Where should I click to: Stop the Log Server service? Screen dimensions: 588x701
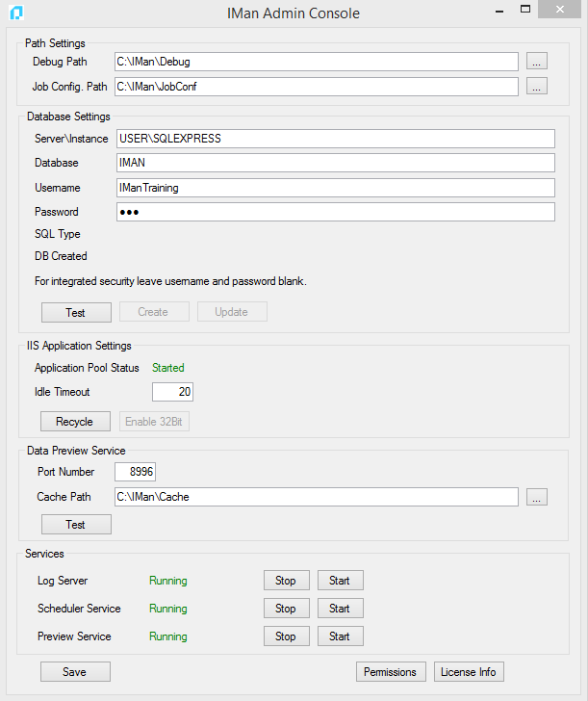[x=286, y=581]
